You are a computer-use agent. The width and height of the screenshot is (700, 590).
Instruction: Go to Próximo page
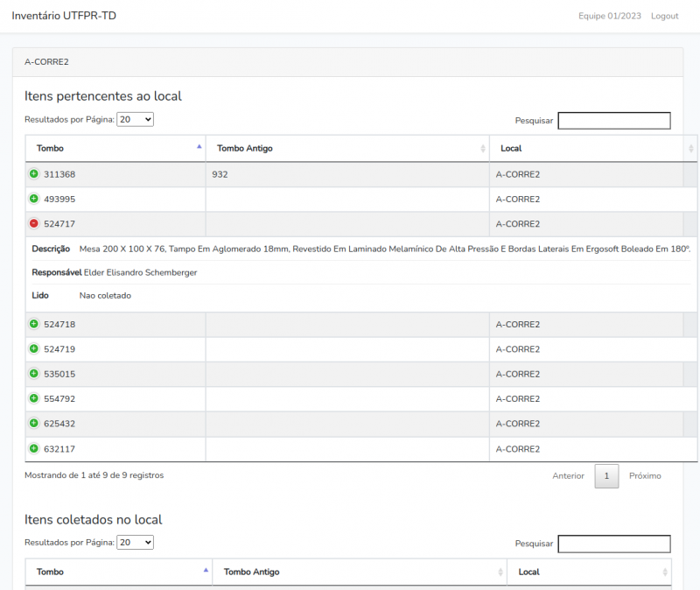coord(645,476)
